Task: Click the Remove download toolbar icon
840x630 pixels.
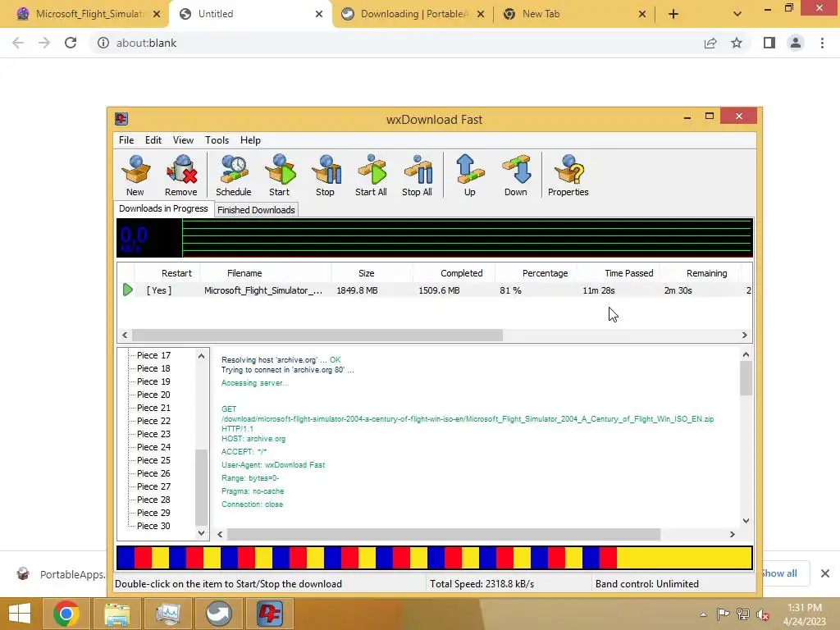Action: pos(181,176)
